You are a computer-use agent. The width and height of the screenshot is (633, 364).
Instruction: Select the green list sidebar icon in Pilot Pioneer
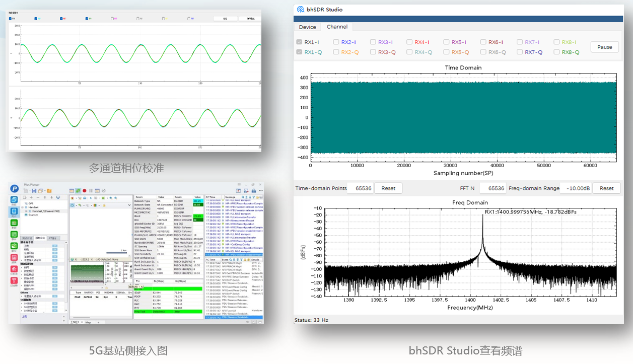point(14,234)
